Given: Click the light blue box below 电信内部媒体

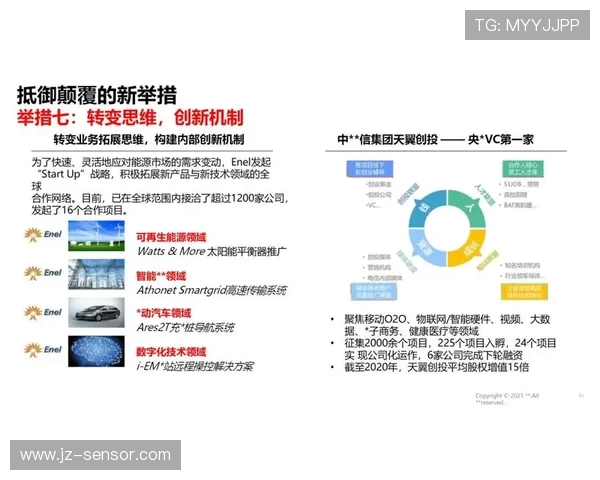Looking at the screenshot, I should point(373,292).
